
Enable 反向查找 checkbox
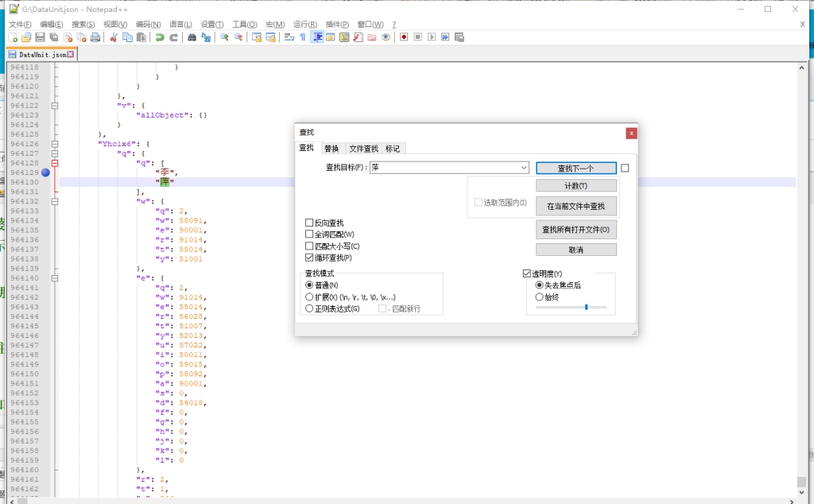pyautogui.click(x=309, y=223)
